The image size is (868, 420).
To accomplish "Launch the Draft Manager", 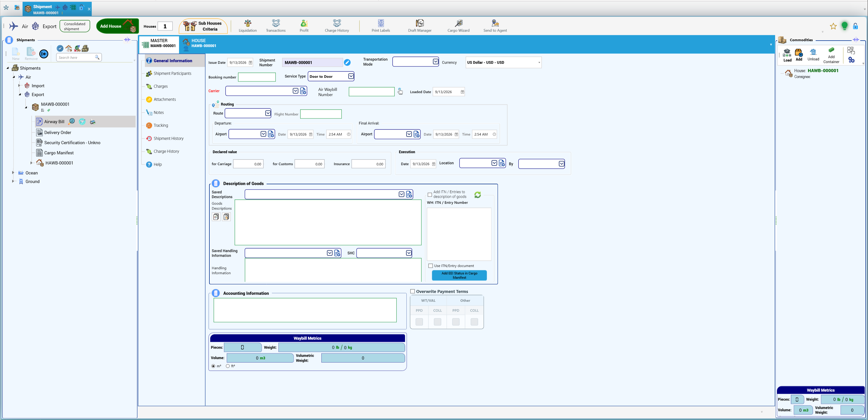I will [420, 26].
